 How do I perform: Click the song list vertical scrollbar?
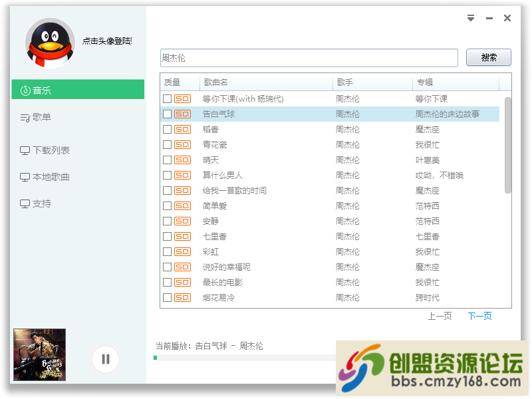[507, 145]
